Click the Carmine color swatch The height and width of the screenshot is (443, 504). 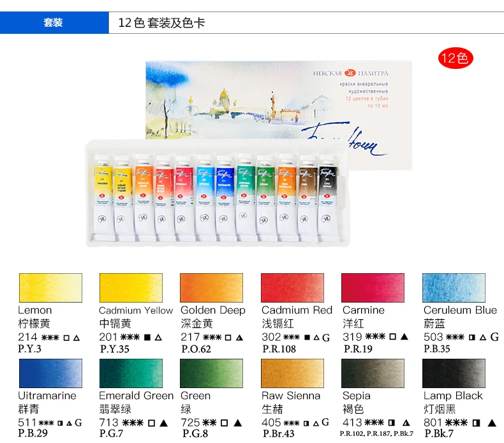[x=373, y=288]
